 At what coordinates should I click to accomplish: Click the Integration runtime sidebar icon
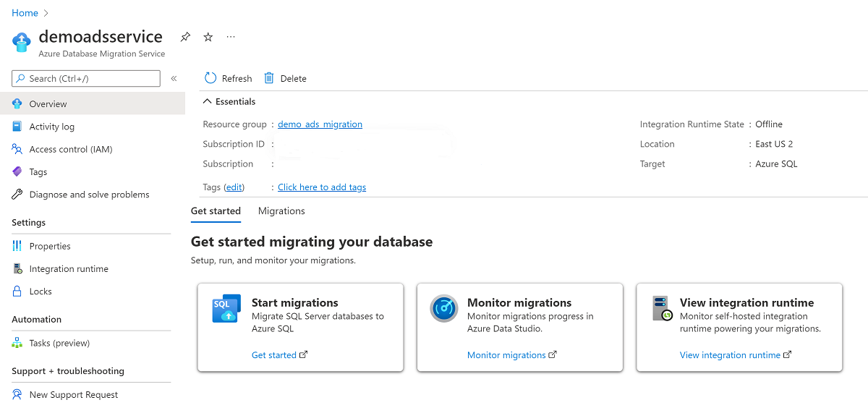point(17,269)
